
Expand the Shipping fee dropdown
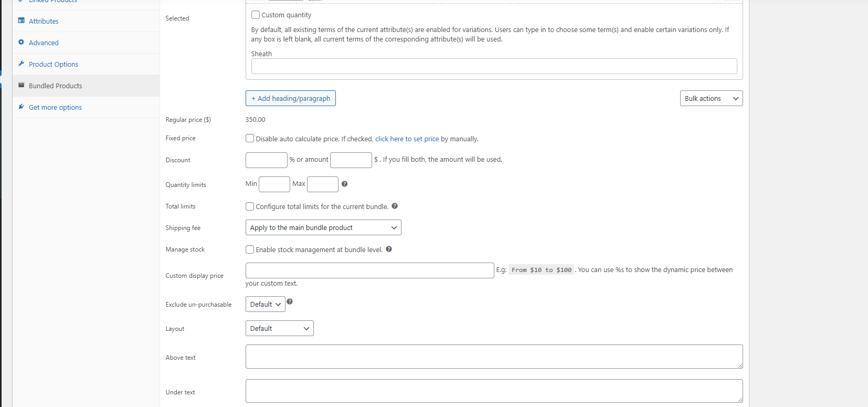click(x=323, y=227)
